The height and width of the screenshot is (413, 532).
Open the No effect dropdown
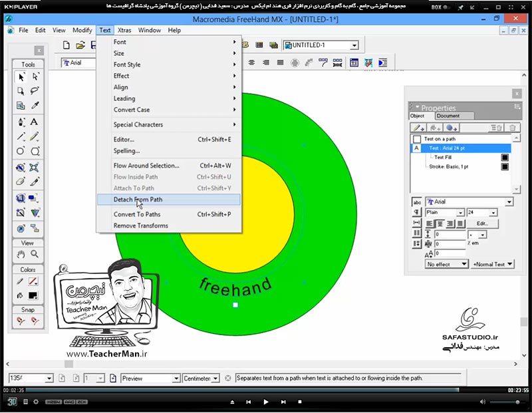(446, 264)
